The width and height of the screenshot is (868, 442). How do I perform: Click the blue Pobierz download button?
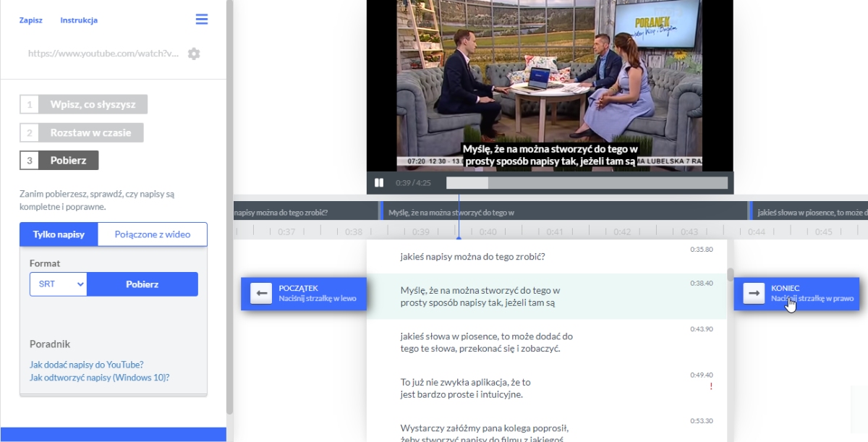click(x=142, y=284)
